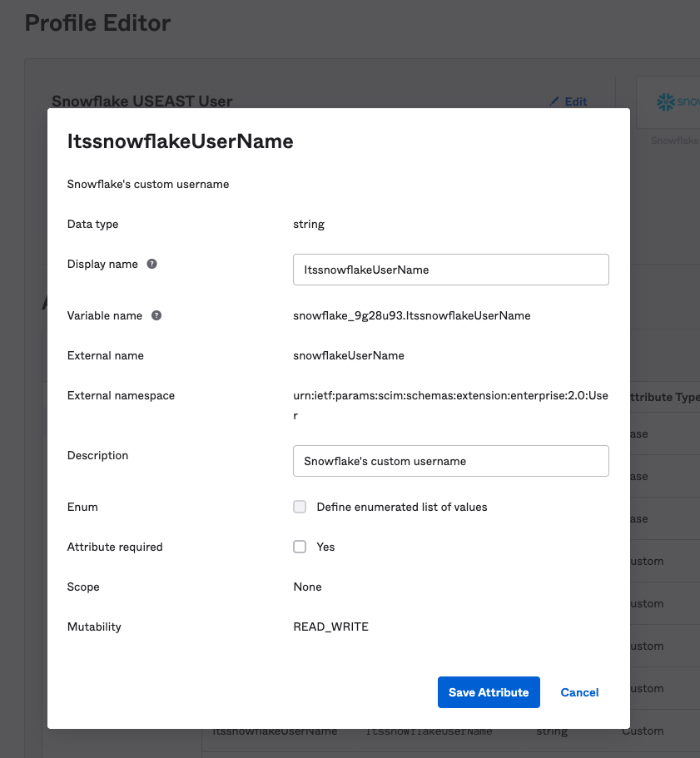
Task: Click the READ_WRITE mutability value
Action: coord(331,627)
